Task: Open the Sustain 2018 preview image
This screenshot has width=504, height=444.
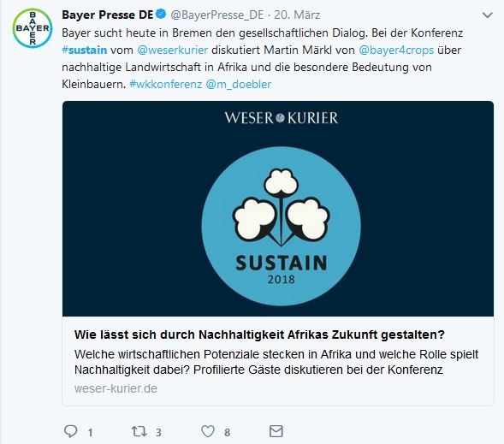Action: [278, 209]
